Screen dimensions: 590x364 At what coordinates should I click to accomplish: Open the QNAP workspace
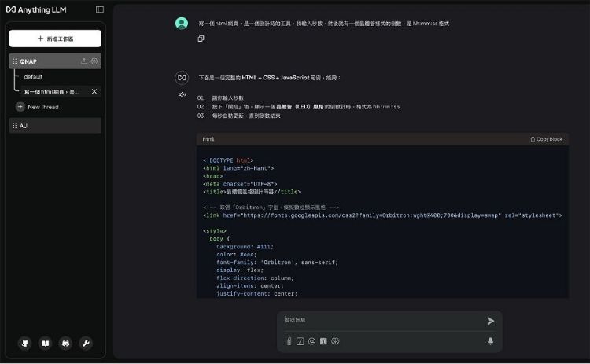[55, 61]
